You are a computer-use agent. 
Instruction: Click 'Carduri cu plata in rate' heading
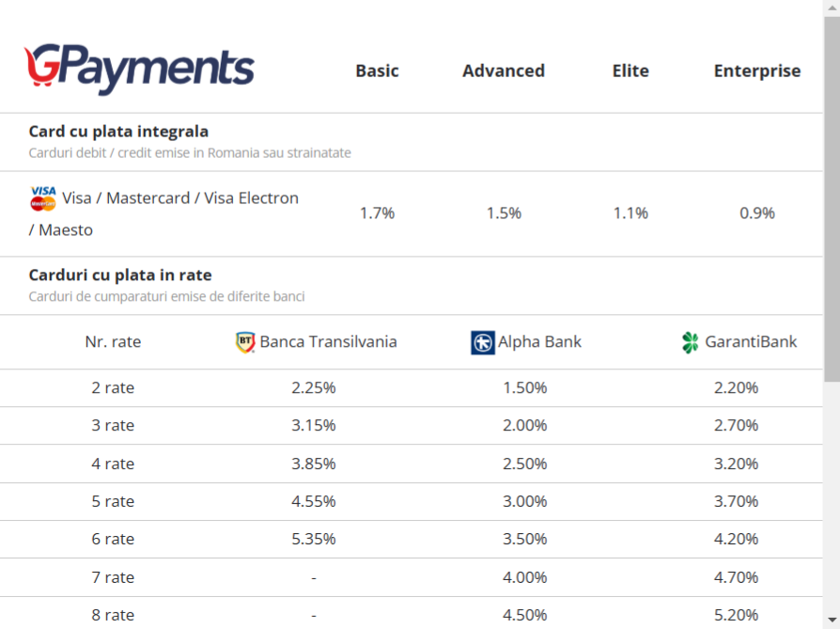click(120, 275)
